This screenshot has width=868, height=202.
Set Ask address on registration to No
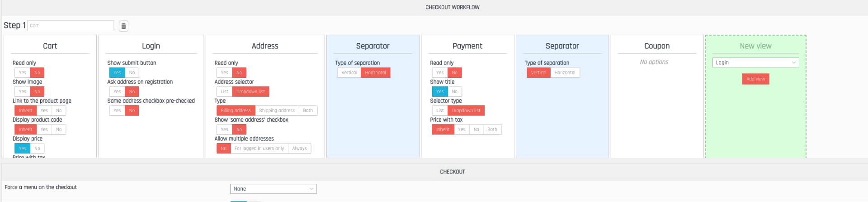132,92
